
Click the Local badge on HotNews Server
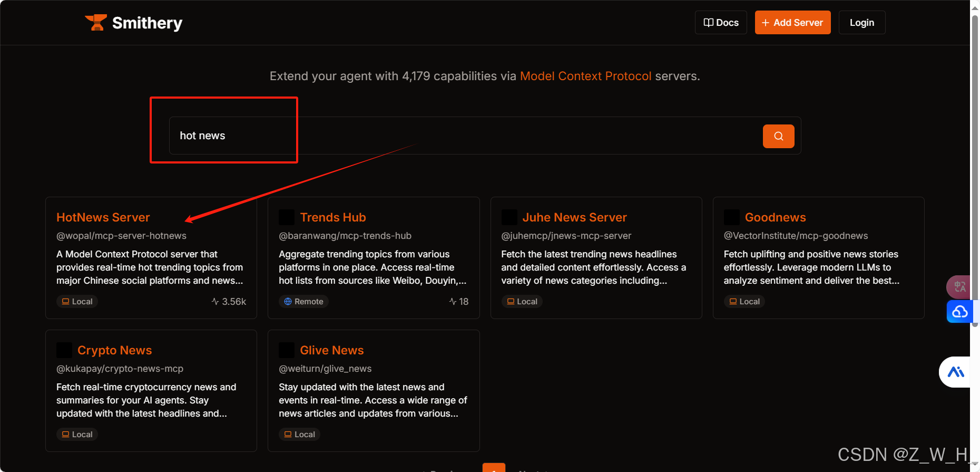(x=77, y=302)
